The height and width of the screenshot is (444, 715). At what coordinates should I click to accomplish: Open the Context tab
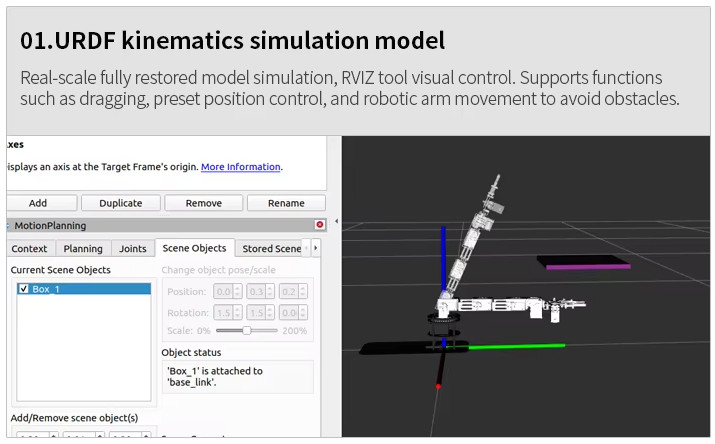pos(30,249)
